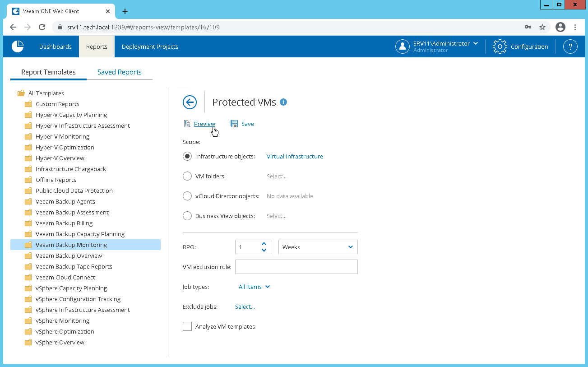Select the Business View objects radio button
Screen dimensions: 588x367
pyautogui.click(x=187, y=216)
